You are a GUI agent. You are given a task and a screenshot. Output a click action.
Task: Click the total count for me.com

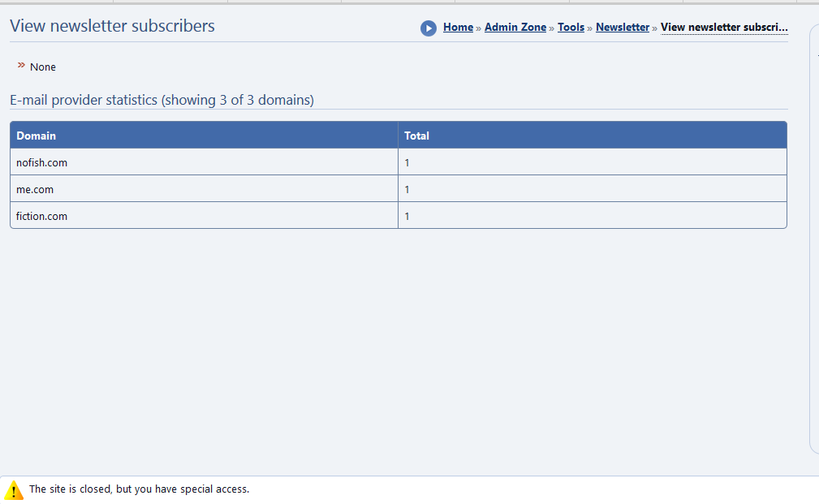coord(407,189)
